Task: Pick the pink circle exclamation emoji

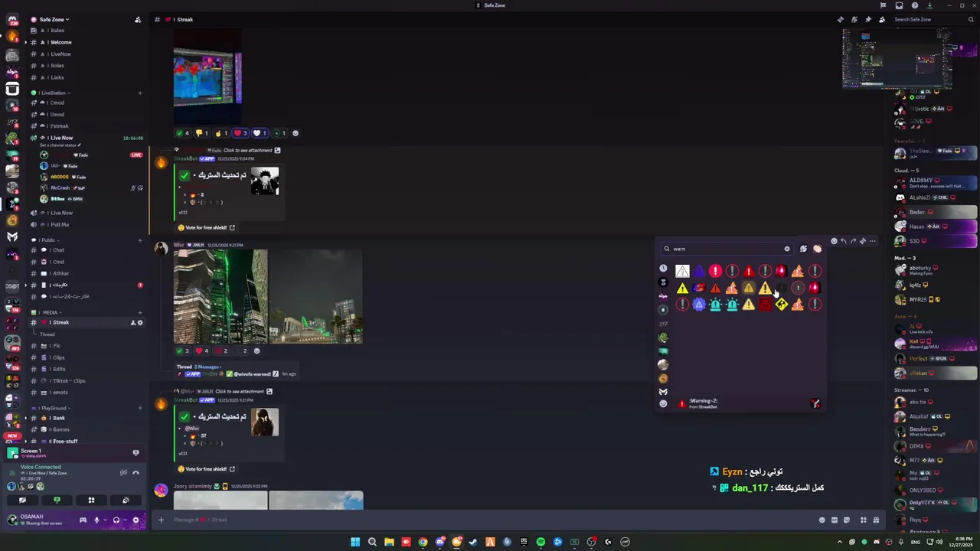Action: pos(715,271)
